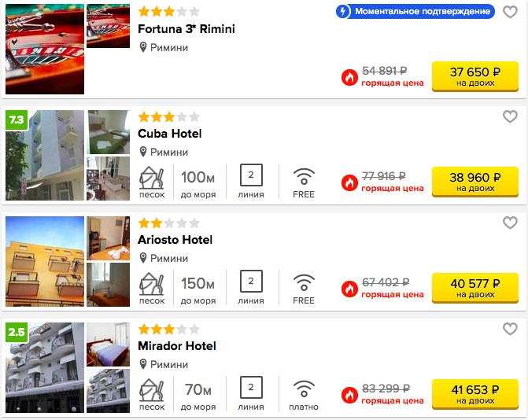The height and width of the screenshot is (420, 528).
Task: Toggle favorite heart for Cuba Hotel
Action: [510, 116]
